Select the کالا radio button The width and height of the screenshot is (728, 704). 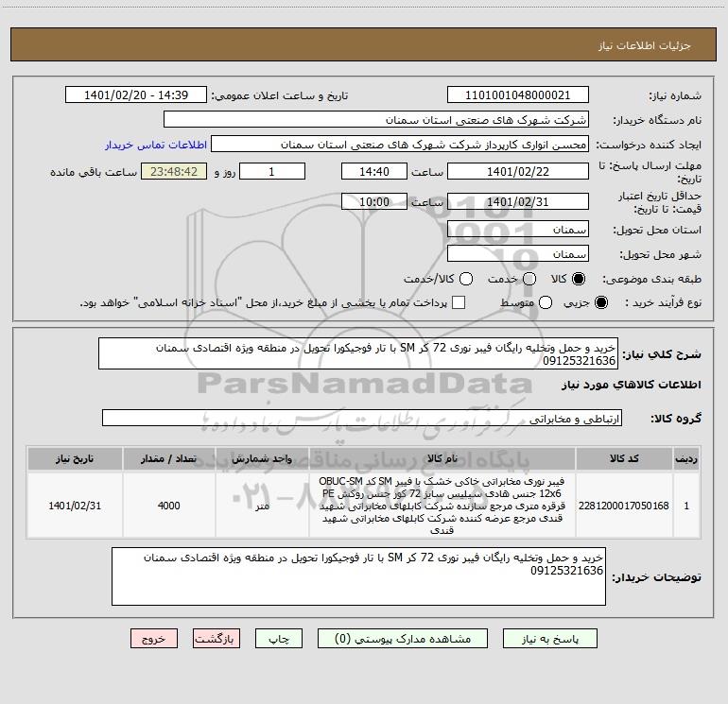578,279
